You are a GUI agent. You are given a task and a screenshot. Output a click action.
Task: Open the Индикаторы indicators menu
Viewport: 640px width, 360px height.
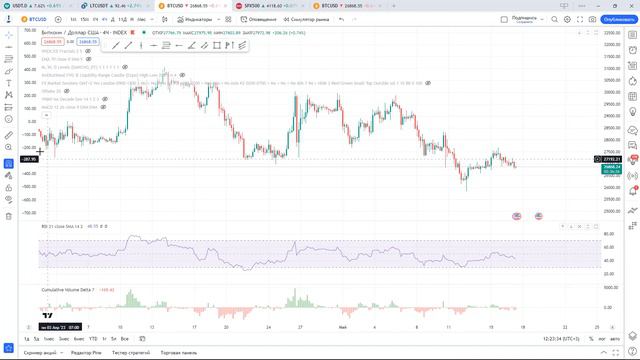[195, 19]
